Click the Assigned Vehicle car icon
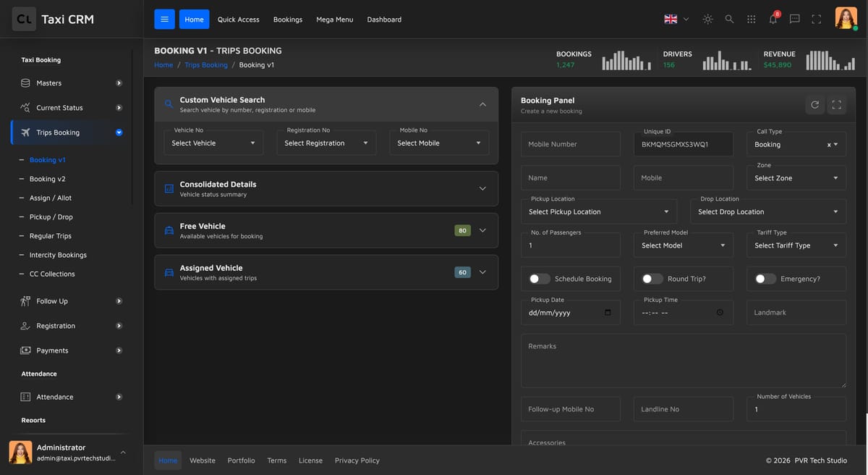The height and width of the screenshot is (475, 868). [x=169, y=272]
